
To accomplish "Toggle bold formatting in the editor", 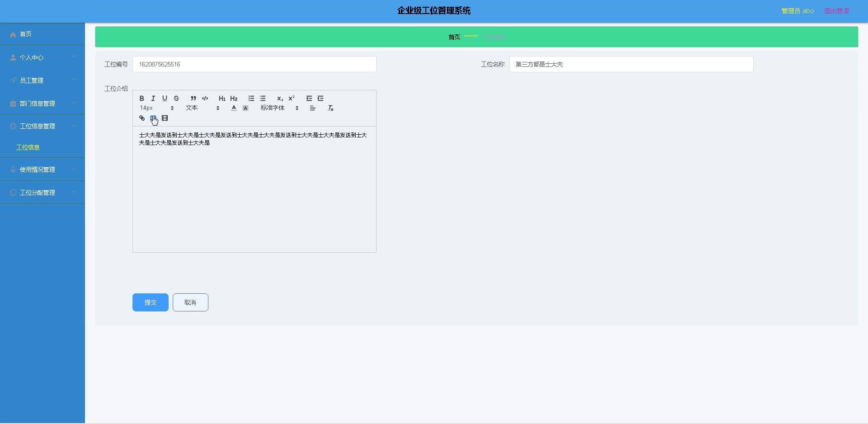I will pyautogui.click(x=142, y=98).
